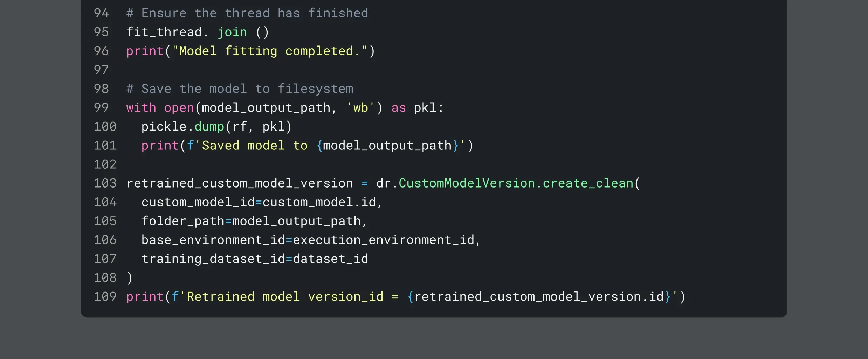Click 'custom_model.id,' value on line 104
Viewport: 868px width, 359px height.
click(322, 202)
